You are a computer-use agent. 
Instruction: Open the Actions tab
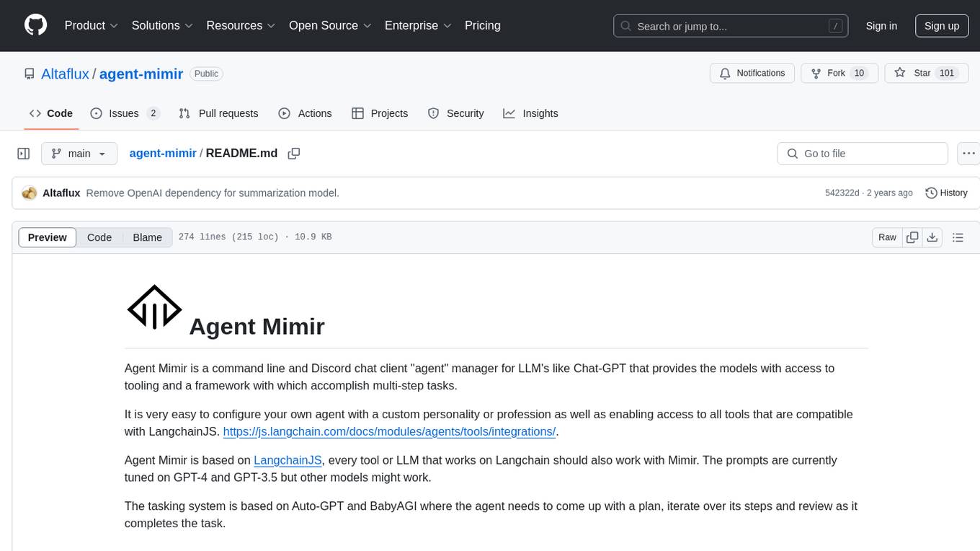tap(305, 113)
